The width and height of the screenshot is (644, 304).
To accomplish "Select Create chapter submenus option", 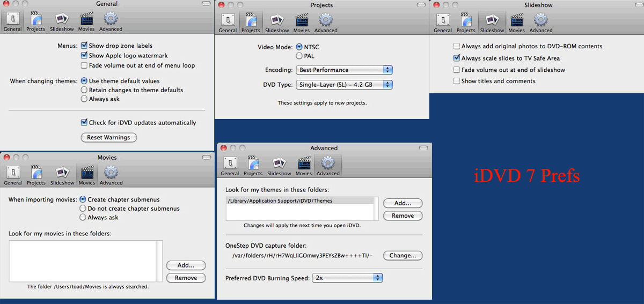I will point(83,199).
